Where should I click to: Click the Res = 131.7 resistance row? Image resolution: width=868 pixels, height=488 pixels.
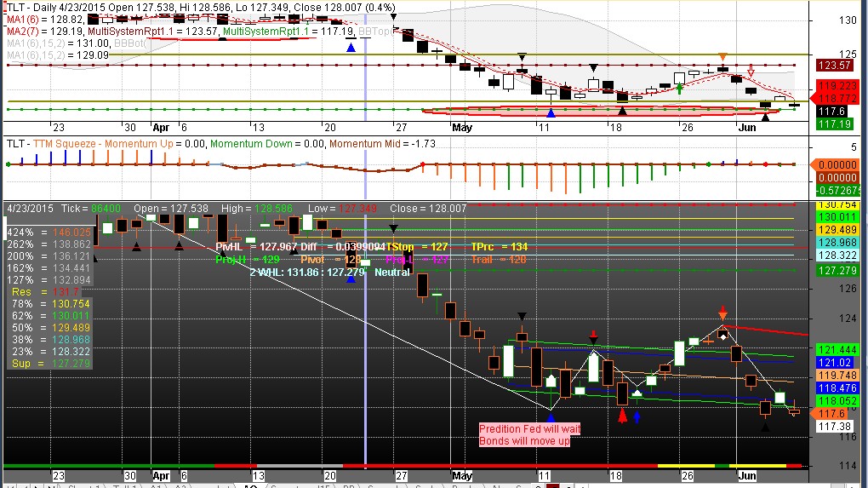coord(46,292)
